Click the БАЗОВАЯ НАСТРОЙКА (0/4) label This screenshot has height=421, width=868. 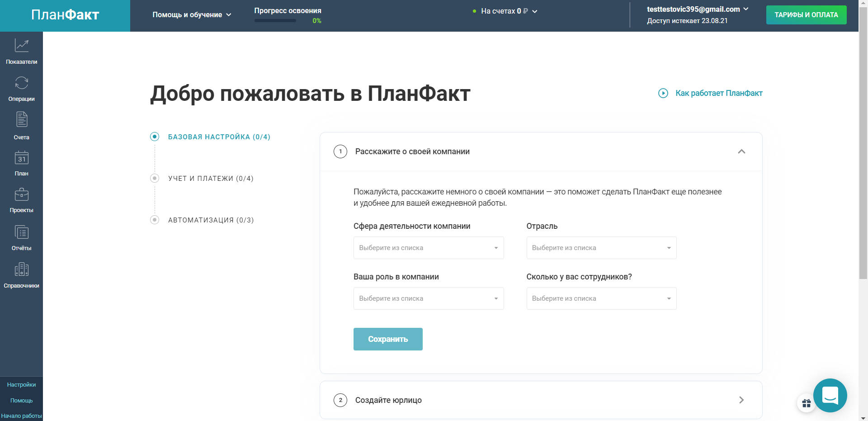(x=219, y=137)
